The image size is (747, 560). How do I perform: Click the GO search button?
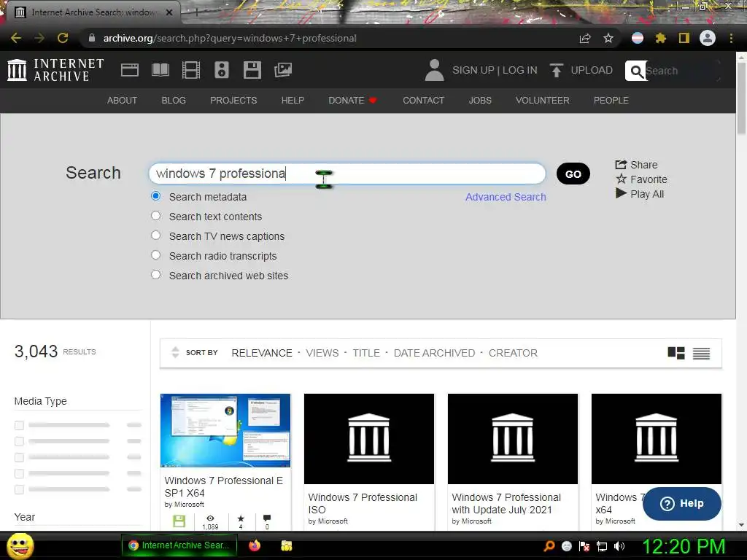[x=573, y=174]
